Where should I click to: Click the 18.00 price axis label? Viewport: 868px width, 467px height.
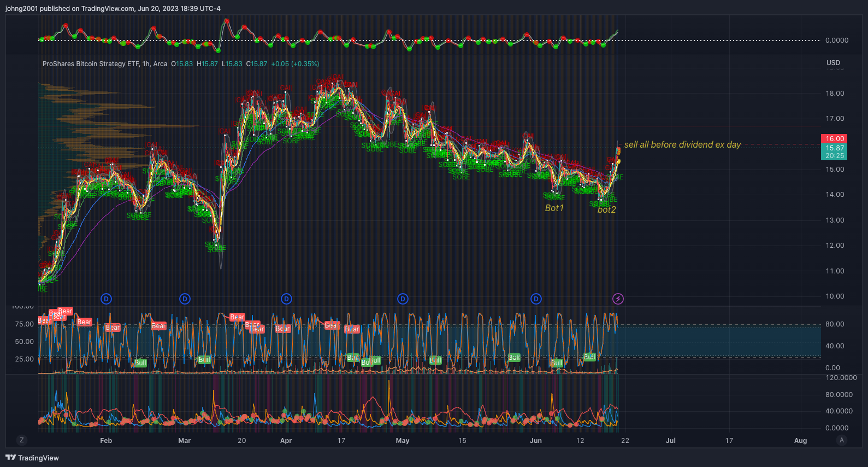click(835, 94)
